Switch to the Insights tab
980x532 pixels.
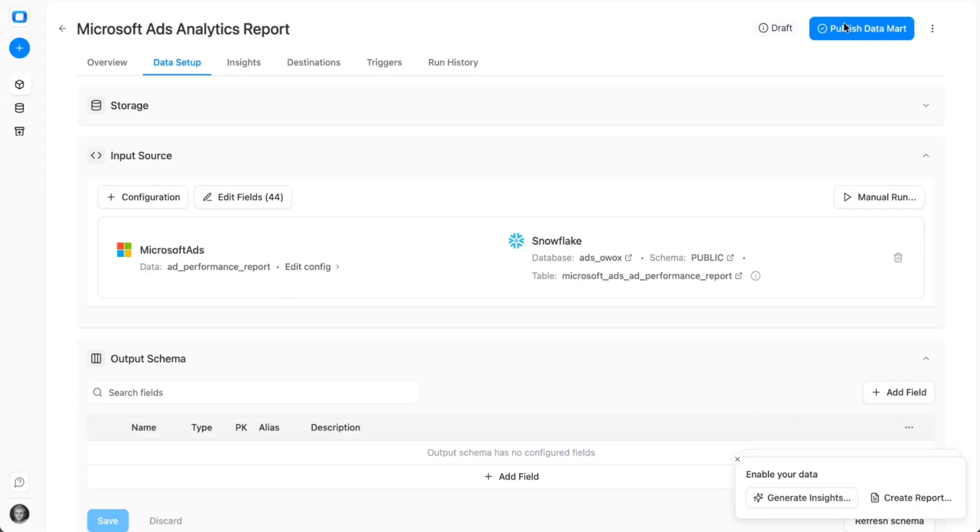point(244,62)
